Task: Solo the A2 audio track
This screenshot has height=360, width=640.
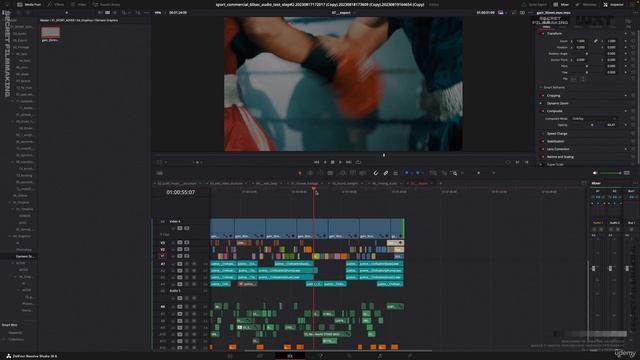Action: click(x=187, y=271)
